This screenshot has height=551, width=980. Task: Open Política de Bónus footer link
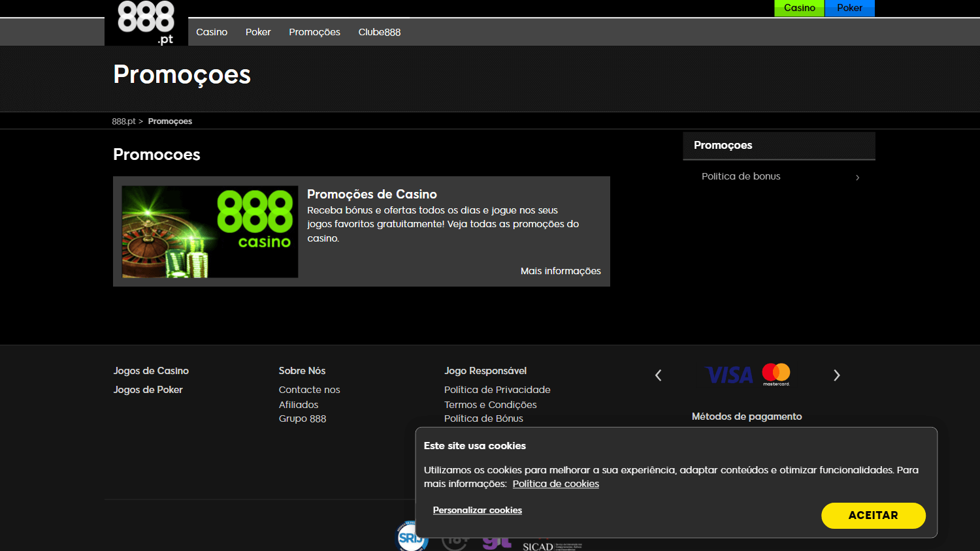click(x=483, y=418)
